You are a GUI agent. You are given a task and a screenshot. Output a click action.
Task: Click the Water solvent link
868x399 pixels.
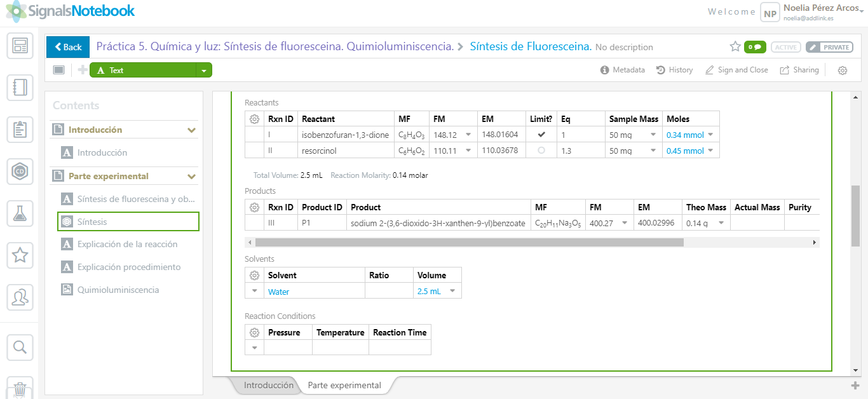point(278,292)
